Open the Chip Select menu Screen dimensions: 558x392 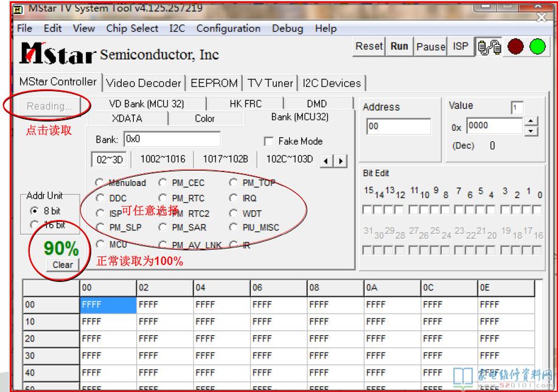pyautogui.click(x=132, y=29)
